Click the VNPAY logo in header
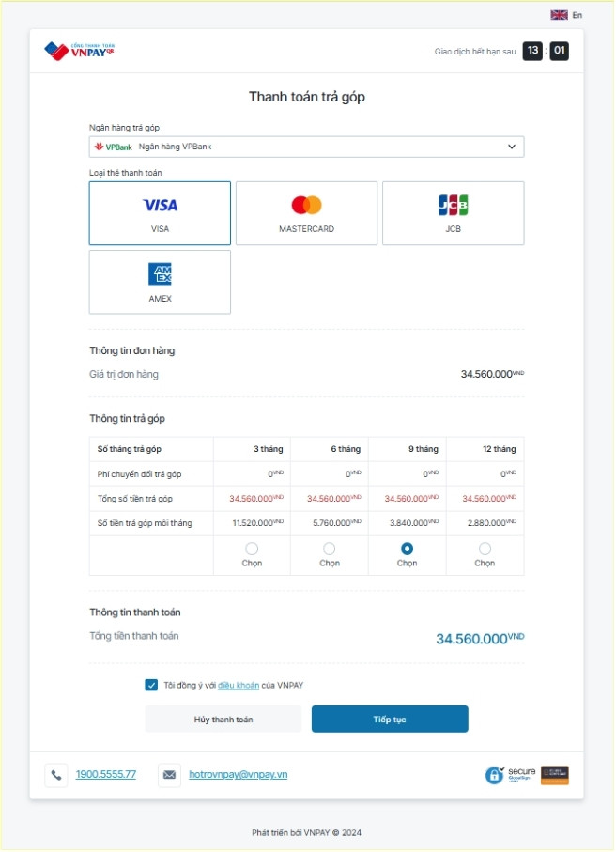The image size is (616, 852). point(79,50)
